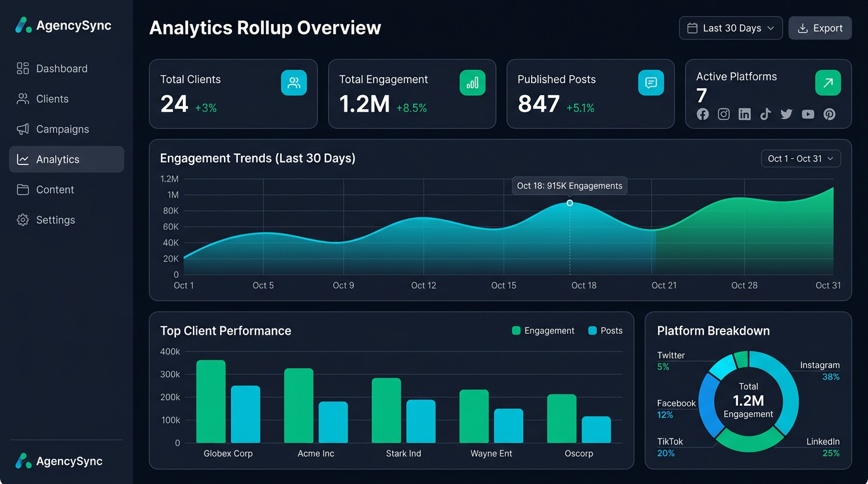
Task: Toggle the Posts legend item
Action: point(604,330)
